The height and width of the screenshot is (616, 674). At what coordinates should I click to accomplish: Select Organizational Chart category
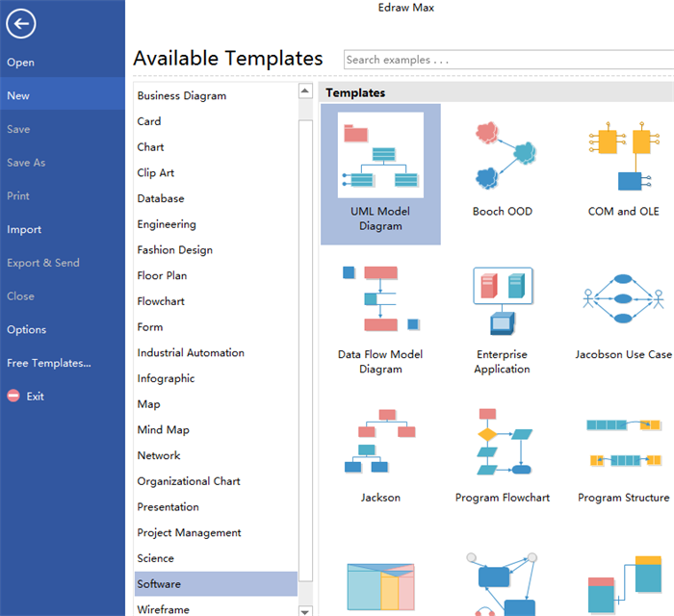pyautogui.click(x=189, y=481)
